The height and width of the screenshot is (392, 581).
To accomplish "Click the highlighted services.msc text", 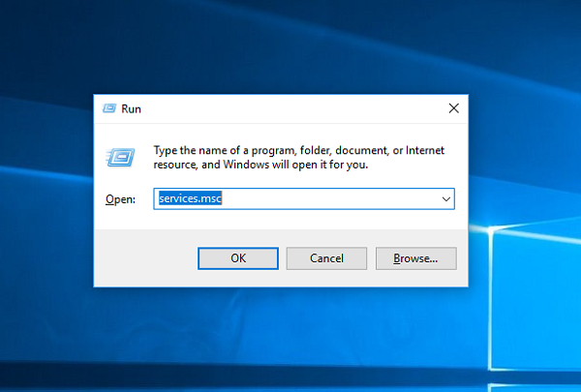I will coord(189,198).
